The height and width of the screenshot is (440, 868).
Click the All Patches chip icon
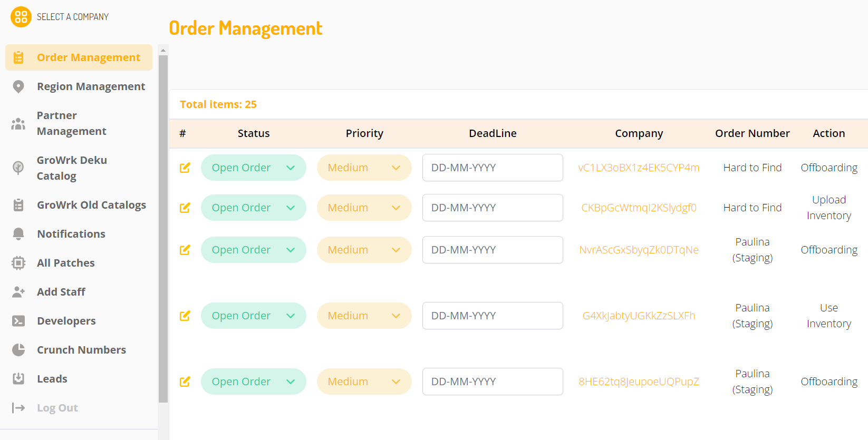click(18, 263)
